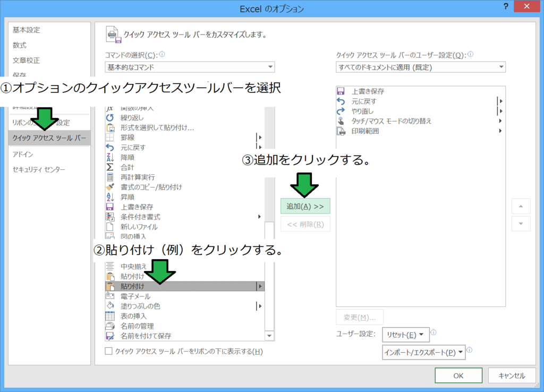Open the セキュリティ センター category
Screen dimensions: 544x392
tap(39, 169)
